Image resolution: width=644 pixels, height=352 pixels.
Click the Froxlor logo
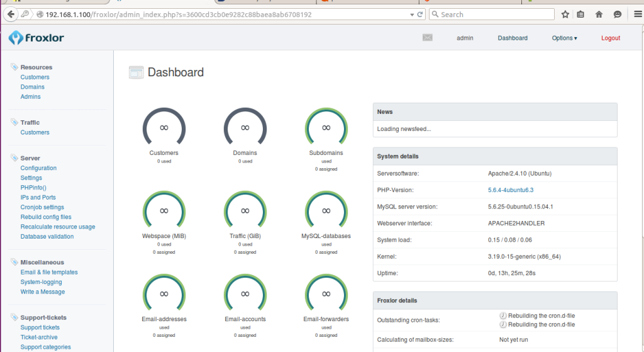(x=36, y=38)
